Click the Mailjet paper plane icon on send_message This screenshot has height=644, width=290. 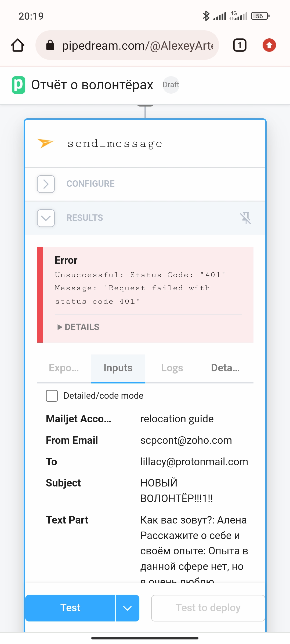coord(45,144)
